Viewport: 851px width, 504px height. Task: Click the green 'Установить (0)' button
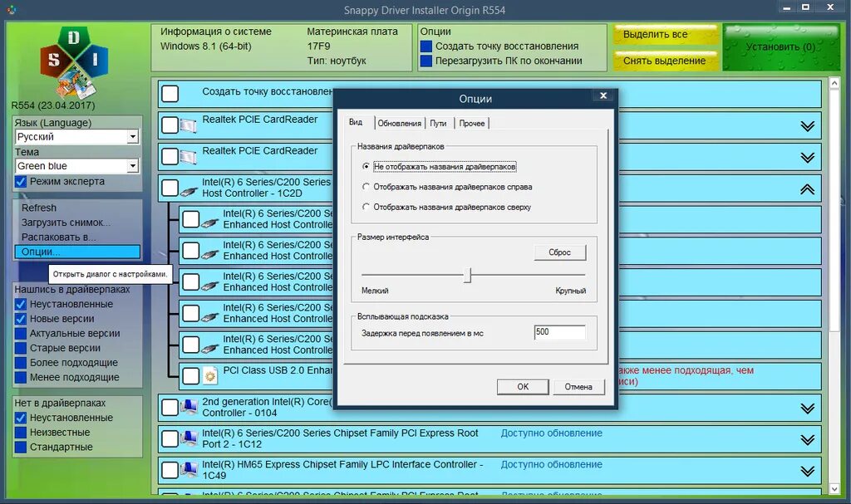[x=780, y=47]
